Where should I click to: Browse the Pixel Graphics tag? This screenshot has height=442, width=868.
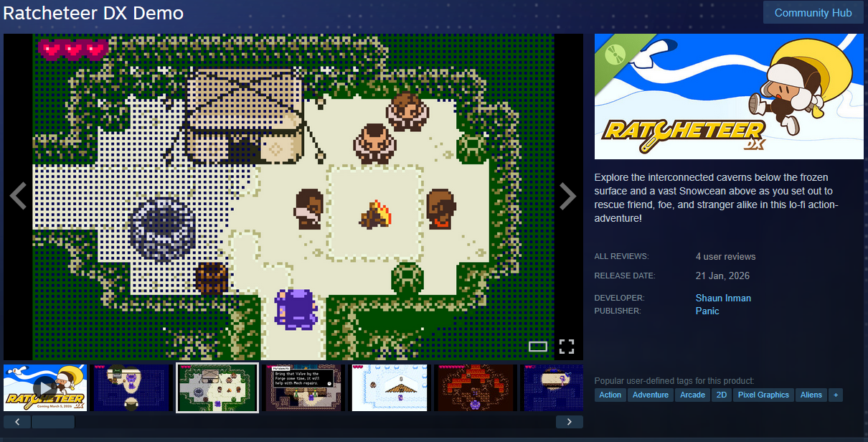[763, 395]
